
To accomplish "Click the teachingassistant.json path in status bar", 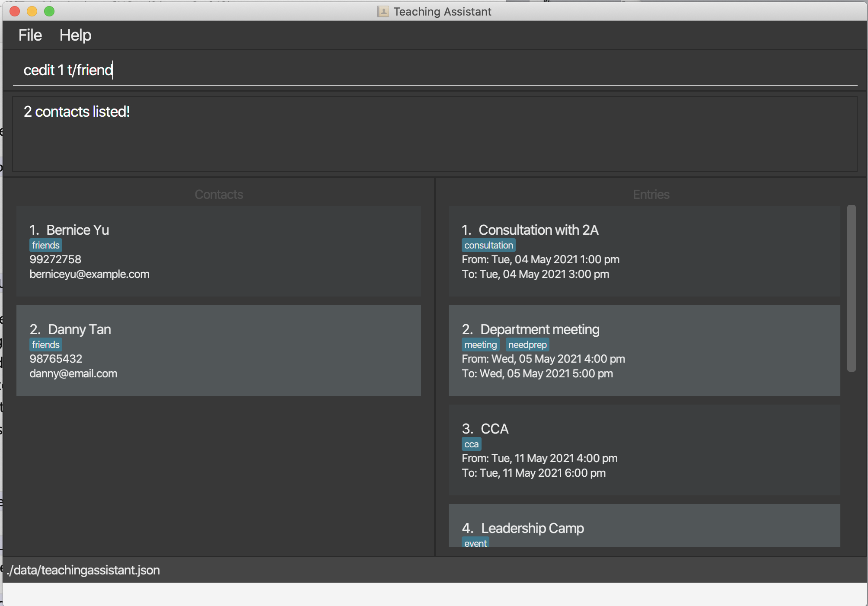I will click(x=84, y=570).
